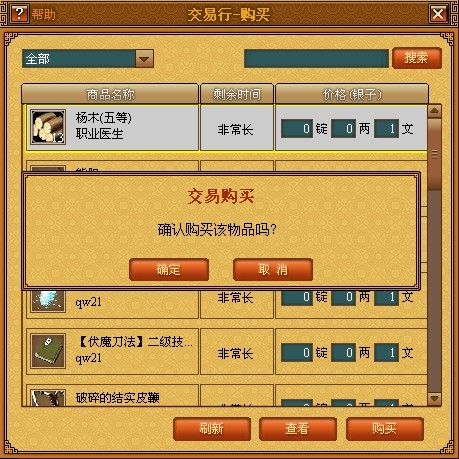Click the green skill book icon
Image resolution: width=459 pixels, height=459 pixels.
[x=48, y=351]
